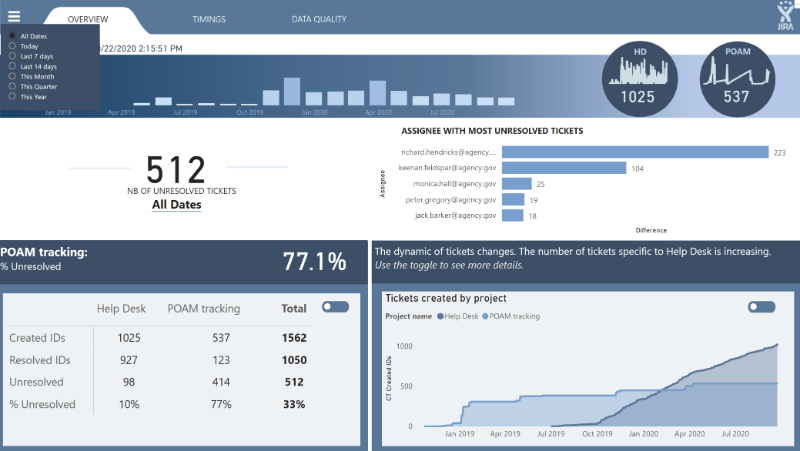Switch to the Timings tab
This screenshot has height=451, width=800.
(209, 19)
